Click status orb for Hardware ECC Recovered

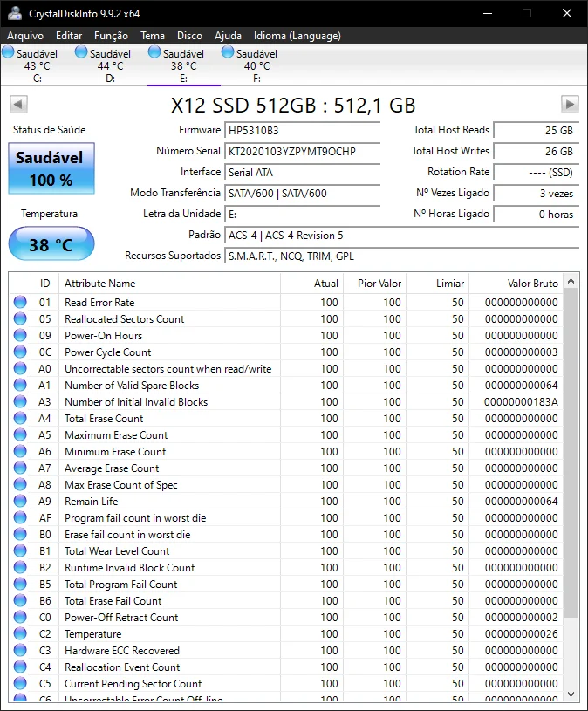point(20,650)
